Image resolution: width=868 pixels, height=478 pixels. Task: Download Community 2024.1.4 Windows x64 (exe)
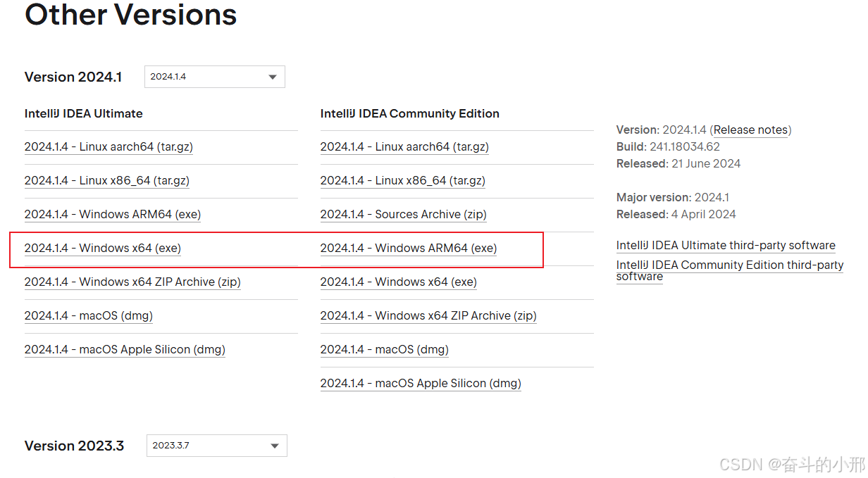(399, 282)
